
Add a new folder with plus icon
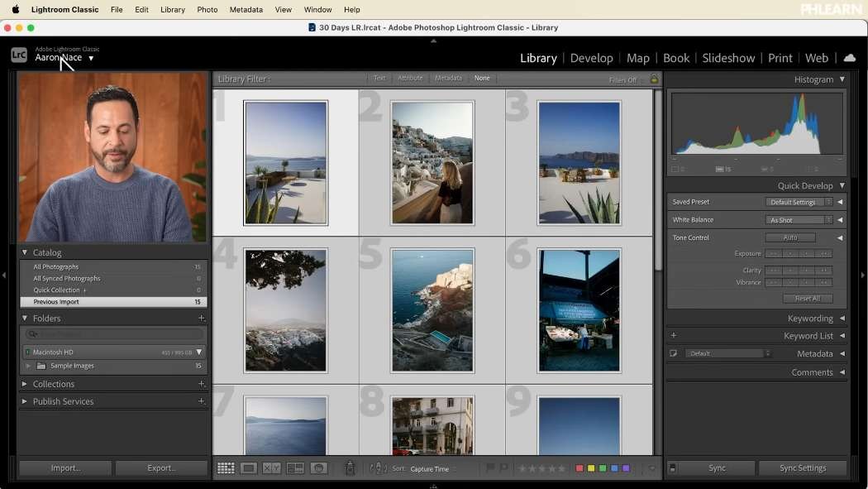click(202, 319)
